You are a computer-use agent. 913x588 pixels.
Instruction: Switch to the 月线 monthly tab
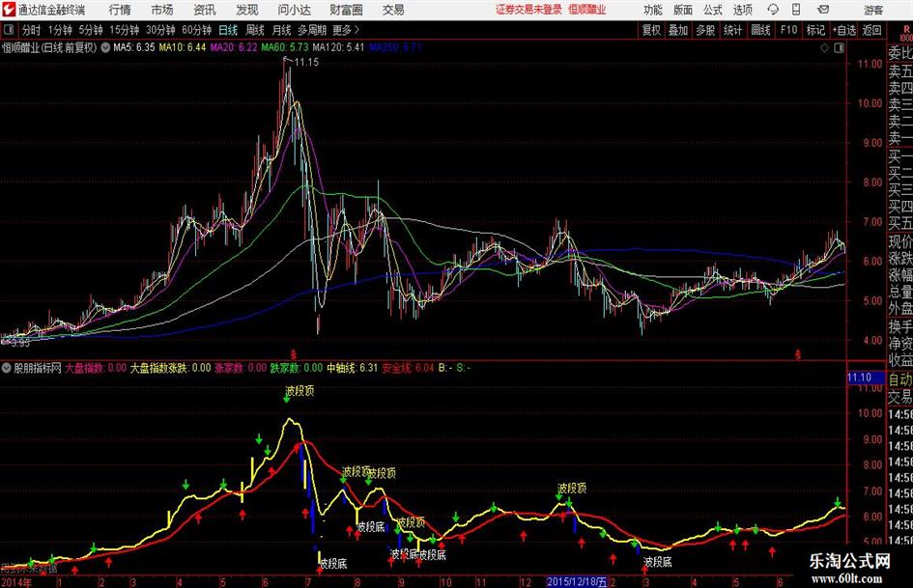pos(281,30)
